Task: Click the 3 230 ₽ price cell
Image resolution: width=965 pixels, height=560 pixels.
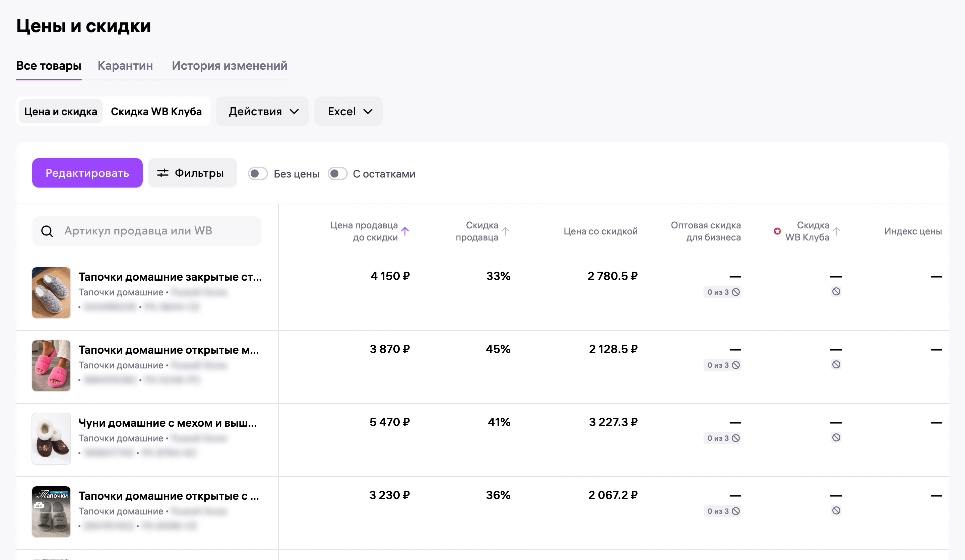Action: tap(389, 495)
